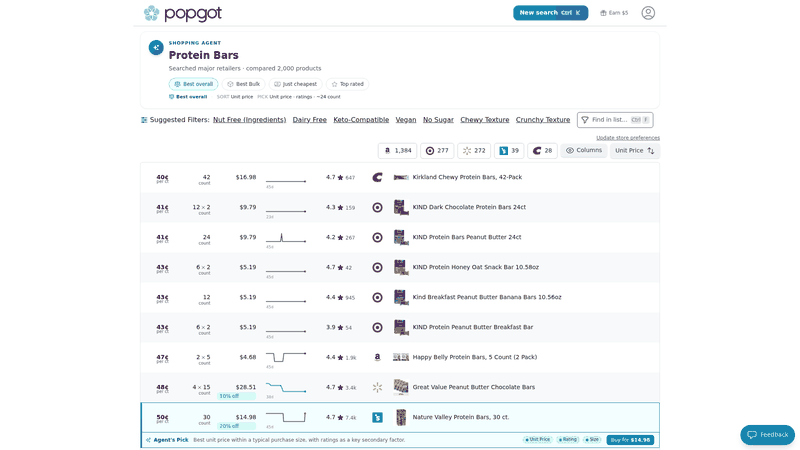Click the Find in list input field
This screenshot has width=800, height=450.
[x=615, y=120]
